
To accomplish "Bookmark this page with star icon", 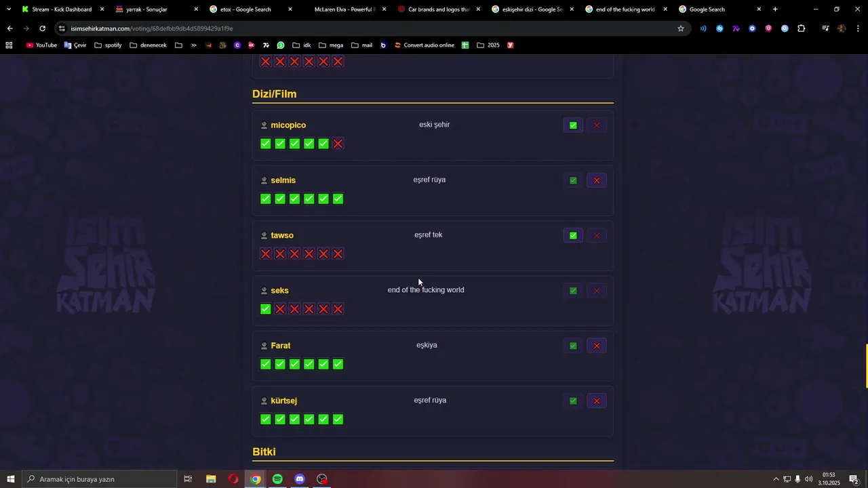I will click(x=681, y=28).
